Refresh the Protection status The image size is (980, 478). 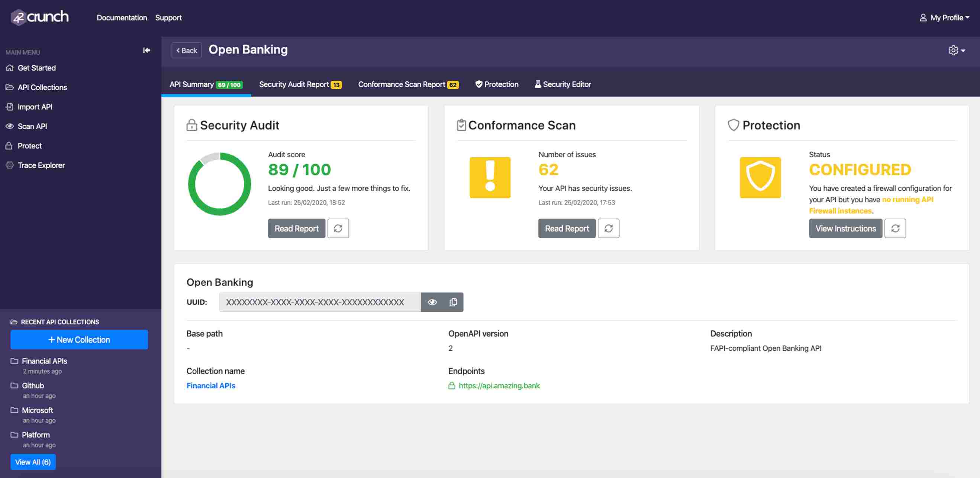click(x=895, y=228)
